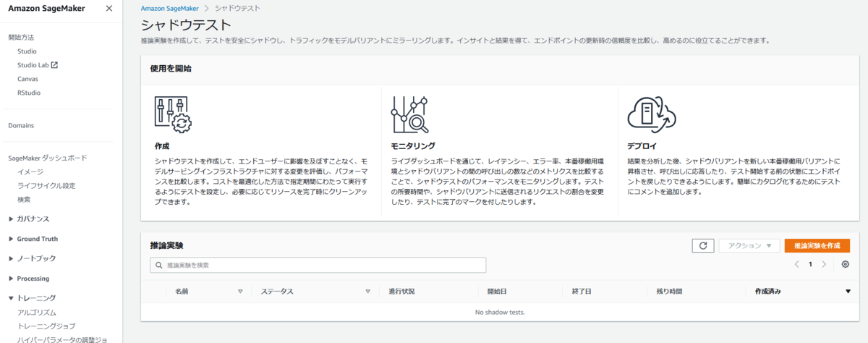Sort table by ステータス column arrow
The image size is (868, 343).
point(367,292)
